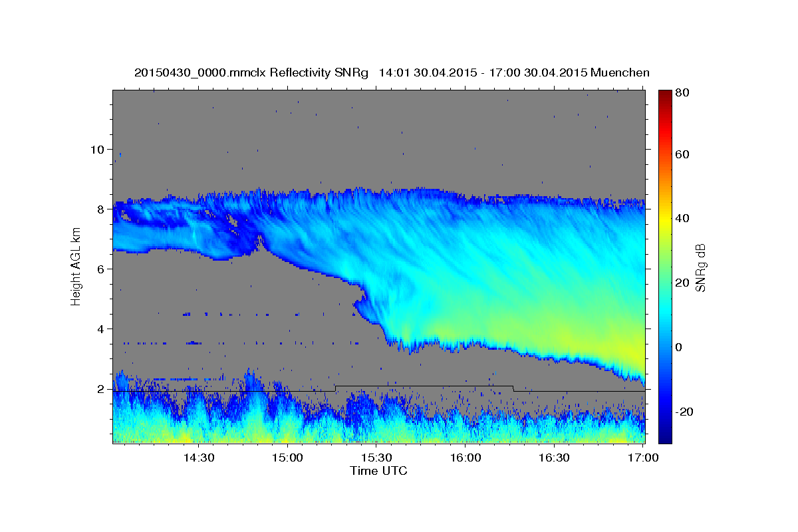798x532 pixels.
Task: Click the 15:00 time tick label
Action: (x=287, y=458)
